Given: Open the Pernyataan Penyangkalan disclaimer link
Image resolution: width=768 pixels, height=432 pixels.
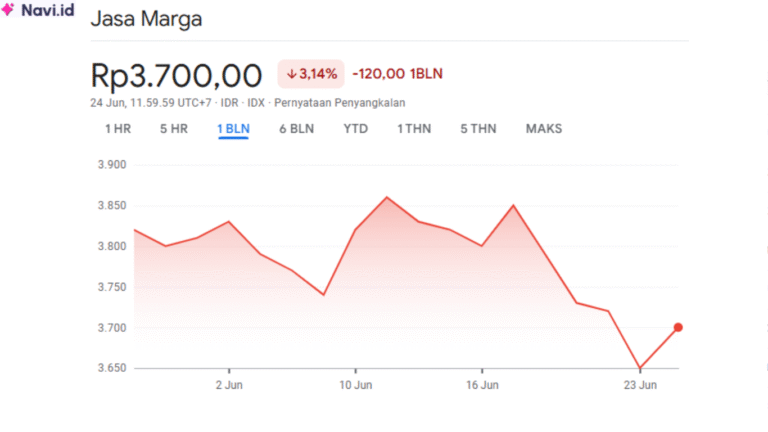Looking at the screenshot, I should tap(340, 103).
